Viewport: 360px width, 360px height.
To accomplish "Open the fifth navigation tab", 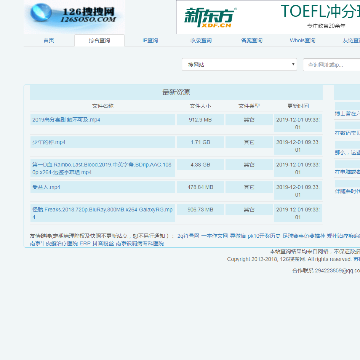I will point(252,41).
